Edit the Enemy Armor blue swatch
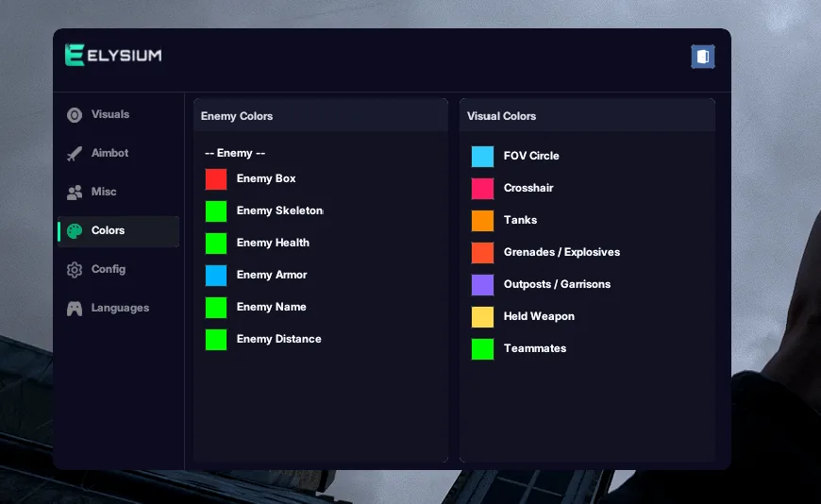821x504 pixels. pos(216,275)
